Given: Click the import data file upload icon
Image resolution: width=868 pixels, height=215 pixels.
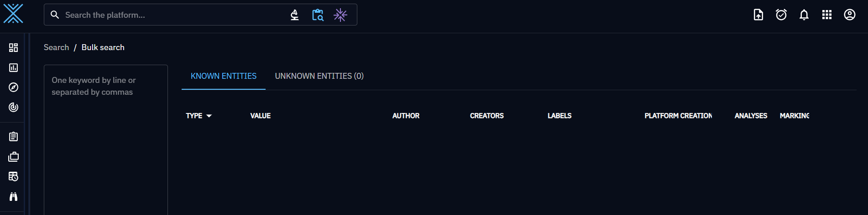Looking at the screenshot, I should (758, 15).
